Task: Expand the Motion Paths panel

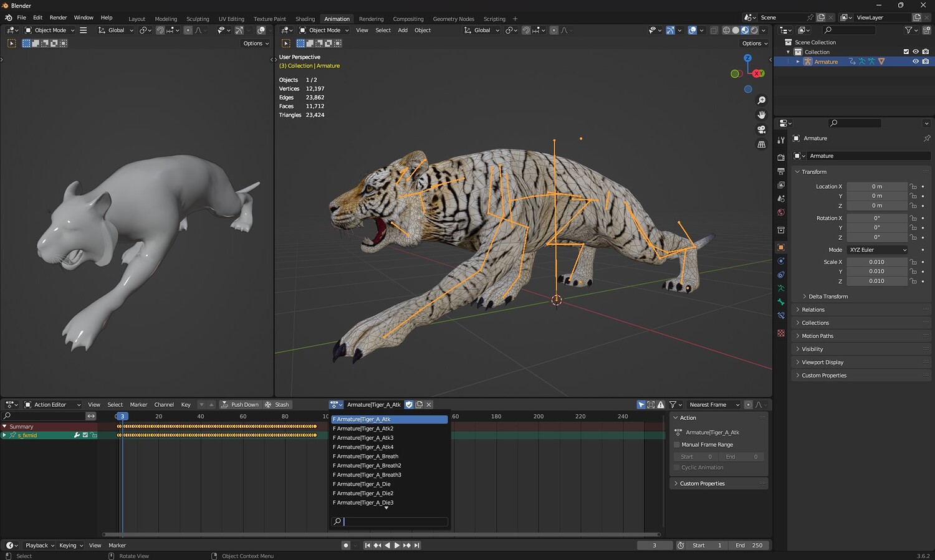Action: (817, 336)
